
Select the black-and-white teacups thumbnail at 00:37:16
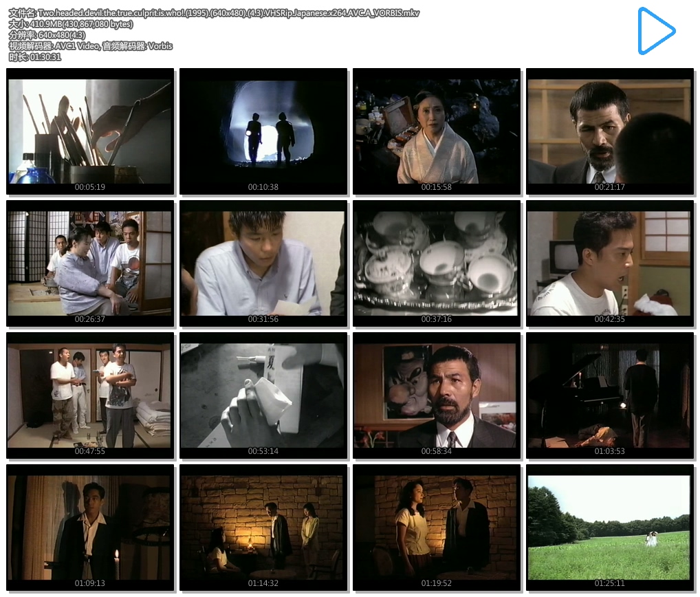[x=437, y=263]
